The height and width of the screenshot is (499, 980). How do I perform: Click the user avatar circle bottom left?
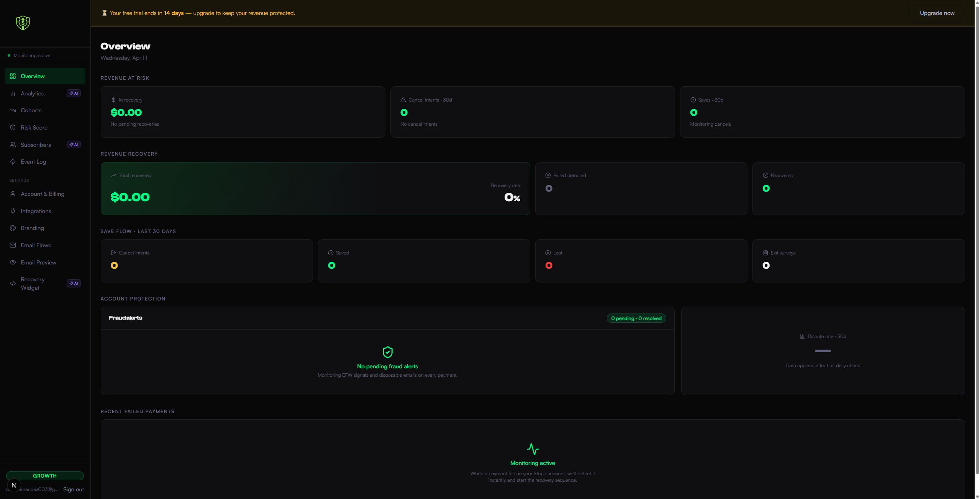click(14, 485)
